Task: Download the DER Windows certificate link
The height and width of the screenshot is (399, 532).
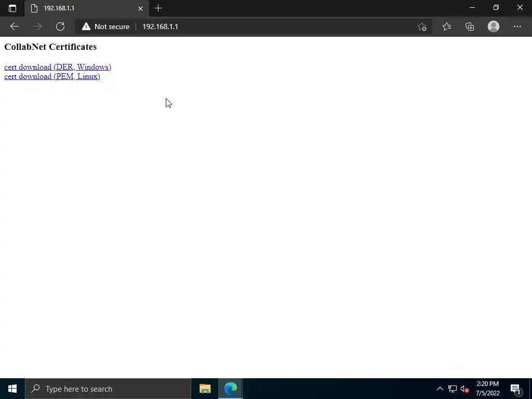Action: click(x=58, y=67)
